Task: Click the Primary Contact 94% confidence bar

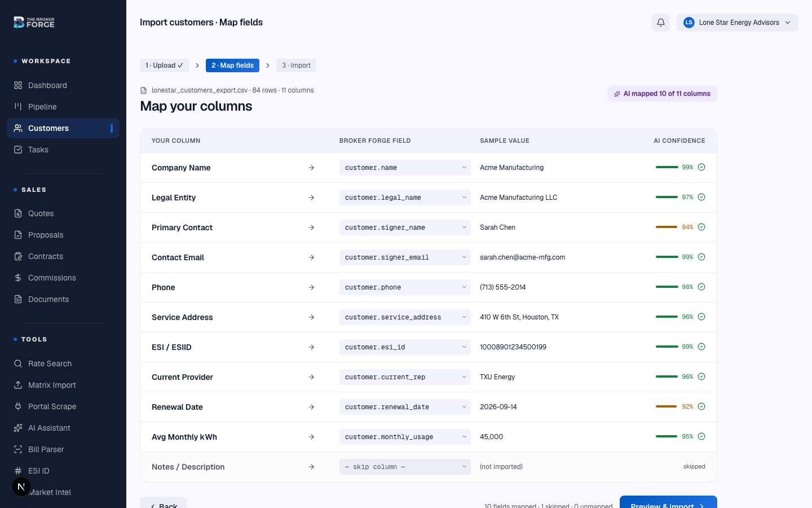Action: pyautogui.click(x=667, y=227)
